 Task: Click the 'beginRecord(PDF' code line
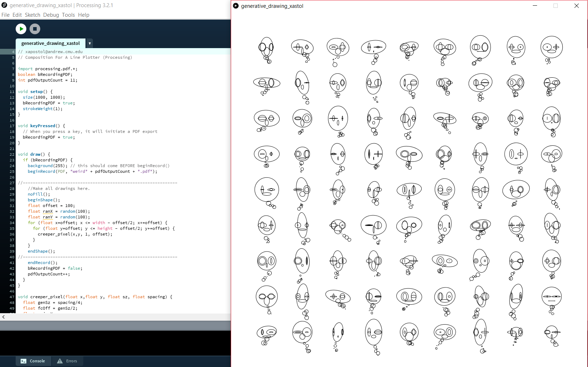93,171
